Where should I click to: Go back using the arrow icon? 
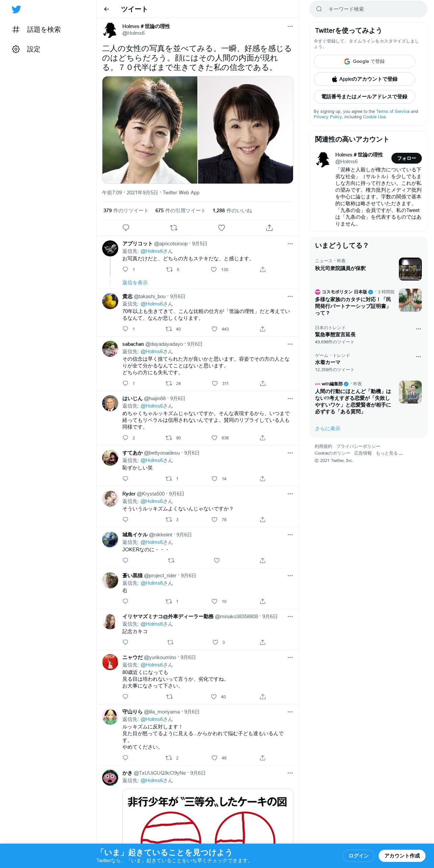tap(106, 9)
